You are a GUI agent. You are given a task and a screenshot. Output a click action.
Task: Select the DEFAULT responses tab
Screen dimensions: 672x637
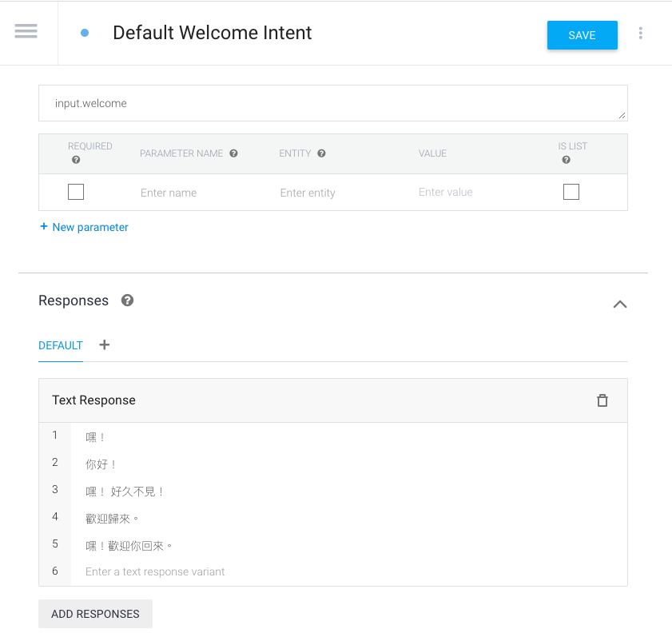61,345
